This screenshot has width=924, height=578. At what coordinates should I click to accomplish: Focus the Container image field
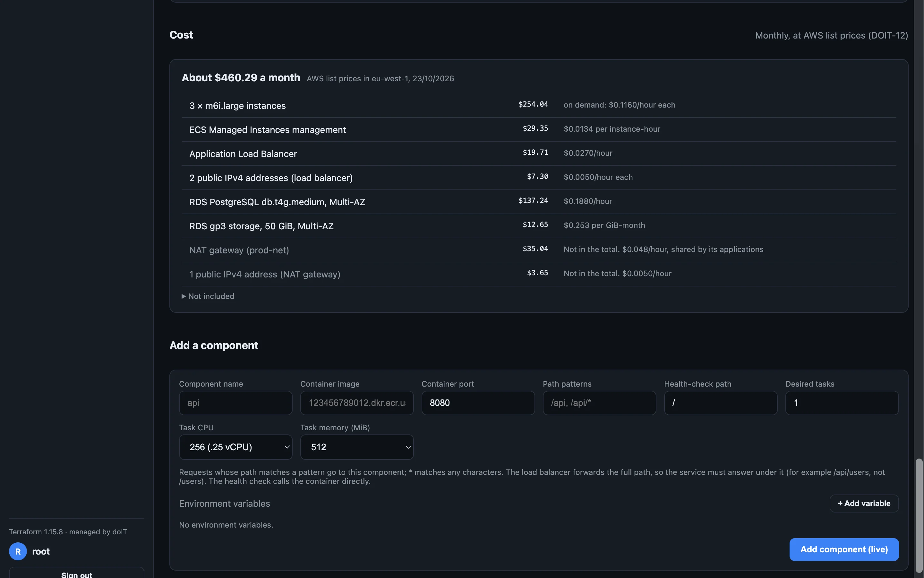point(357,403)
